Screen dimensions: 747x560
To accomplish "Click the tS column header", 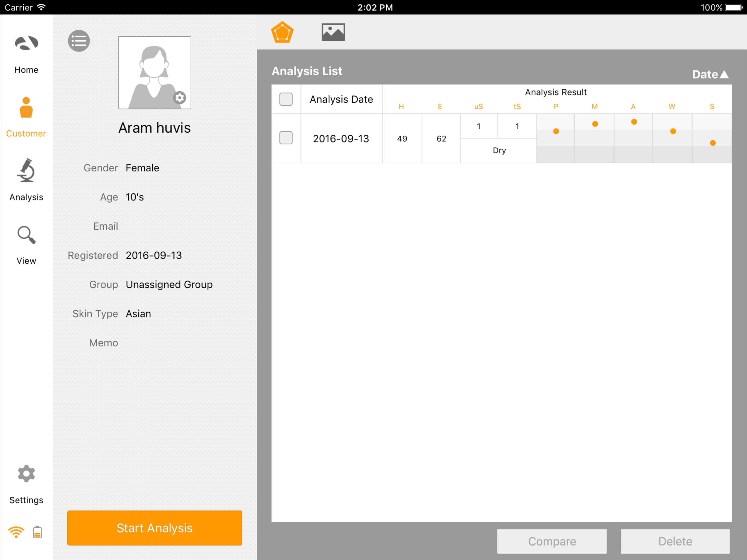I will coord(517,107).
